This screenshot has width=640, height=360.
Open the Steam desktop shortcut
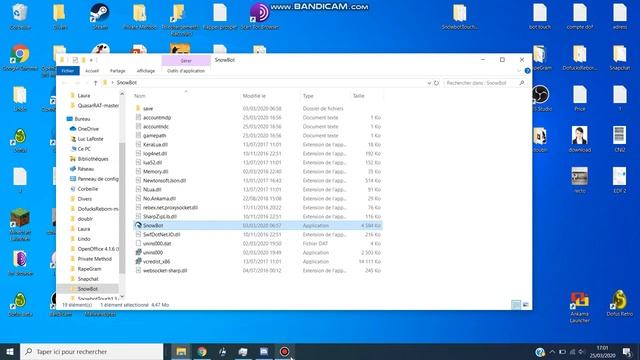(100, 17)
